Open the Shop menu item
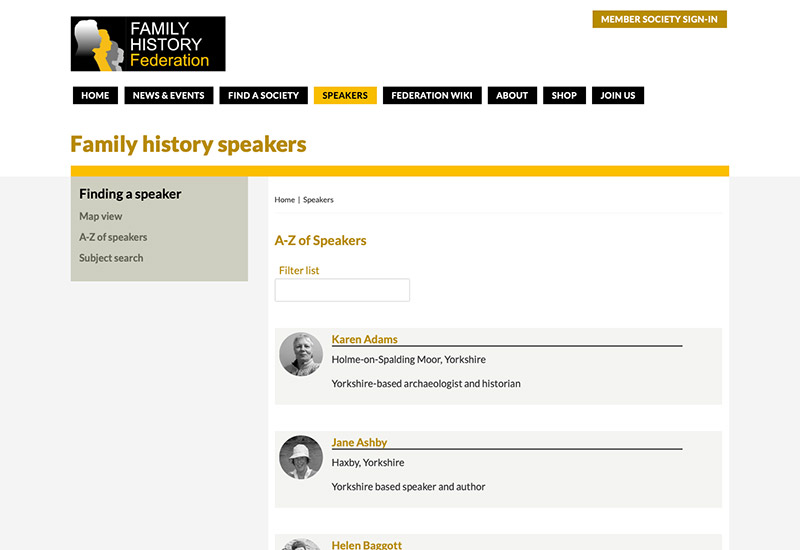800x550 pixels. click(564, 95)
